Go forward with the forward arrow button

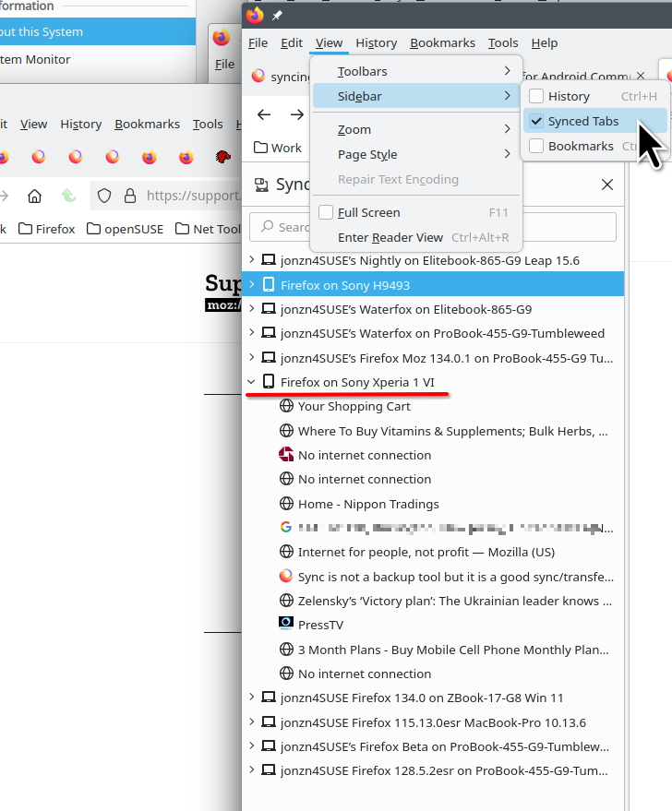[x=297, y=114]
